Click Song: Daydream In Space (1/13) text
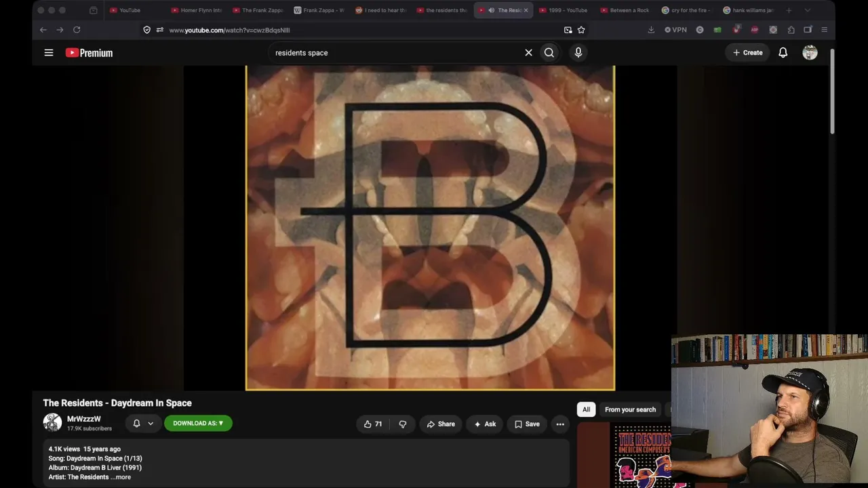This screenshot has height=488, width=868. click(x=95, y=458)
